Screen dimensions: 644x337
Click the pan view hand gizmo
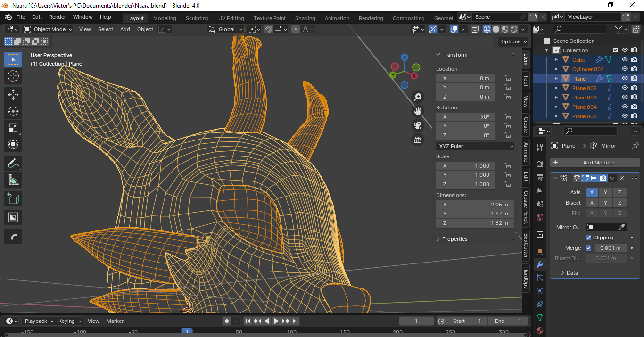417,111
